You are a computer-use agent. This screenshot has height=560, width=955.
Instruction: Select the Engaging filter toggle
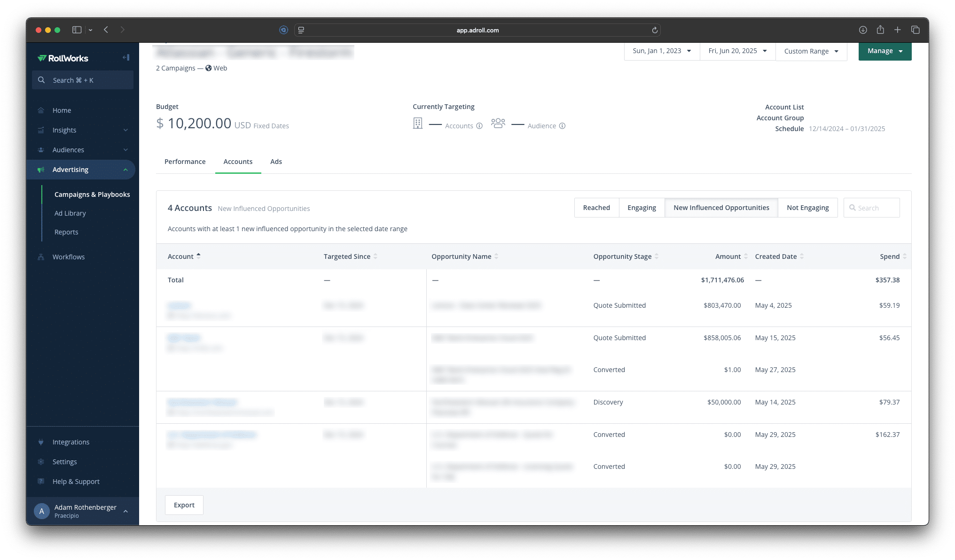coord(642,208)
